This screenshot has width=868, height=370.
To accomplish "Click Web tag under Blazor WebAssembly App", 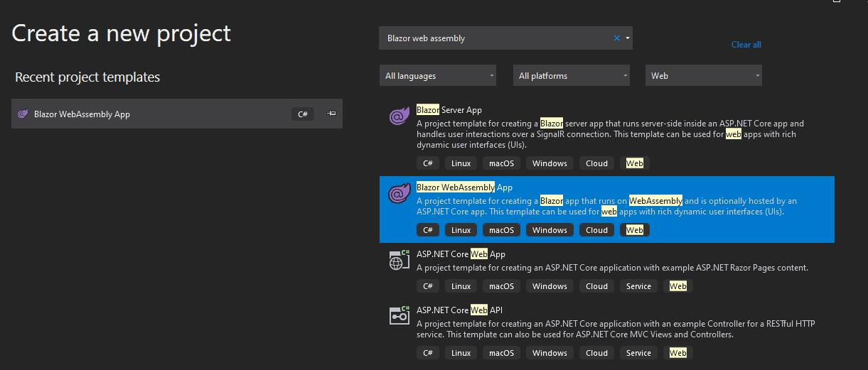I will pyautogui.click(x=635, y=230).
